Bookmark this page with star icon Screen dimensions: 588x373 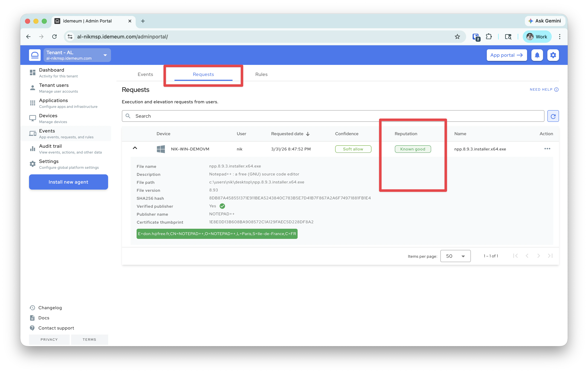coord(457,37)
